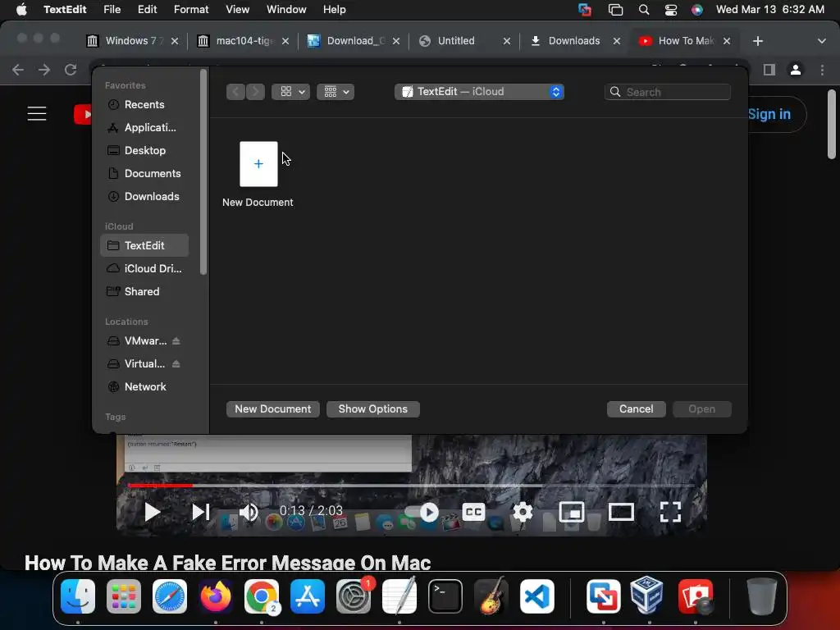Open Terminal from the Dock
This screenshot has width=840, height=630.
[445, 596]
